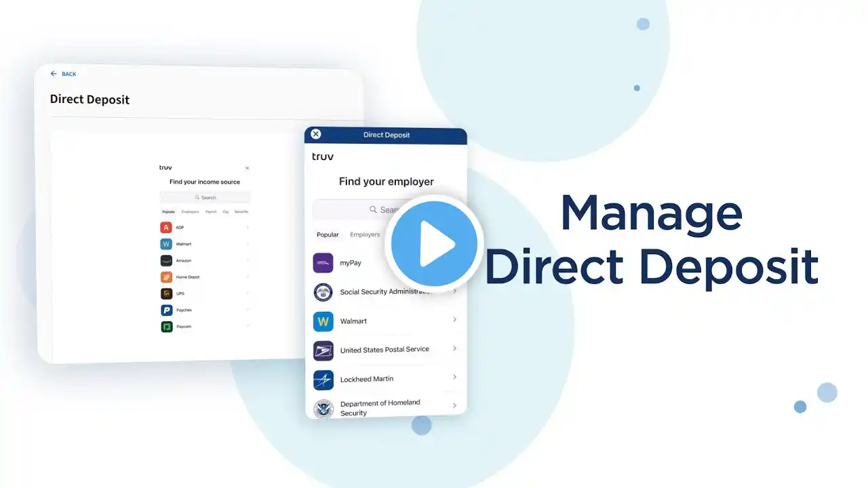Click the ADP icon in the income source list
This screenshot has height=488, width=868.
[166, 228]
